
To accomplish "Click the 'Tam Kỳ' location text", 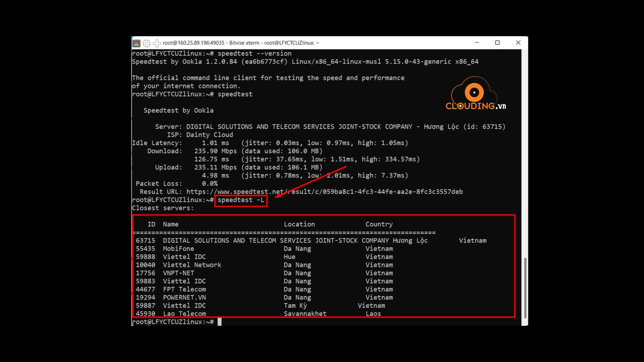I will point(296,306).
